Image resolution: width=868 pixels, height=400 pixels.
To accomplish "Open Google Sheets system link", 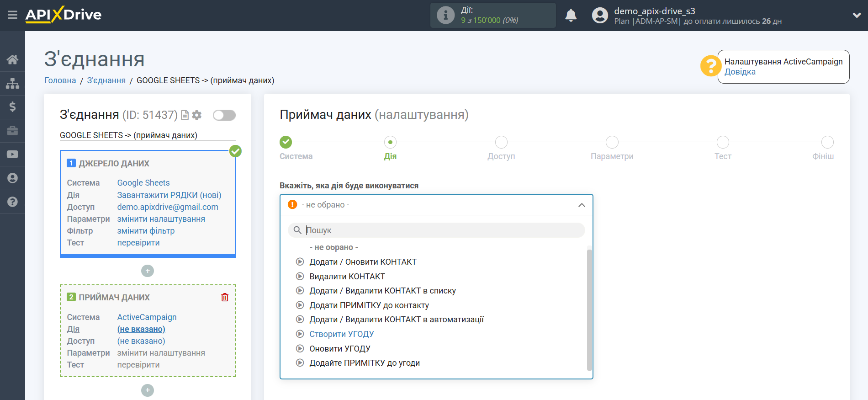I will [x=143, y=183].
